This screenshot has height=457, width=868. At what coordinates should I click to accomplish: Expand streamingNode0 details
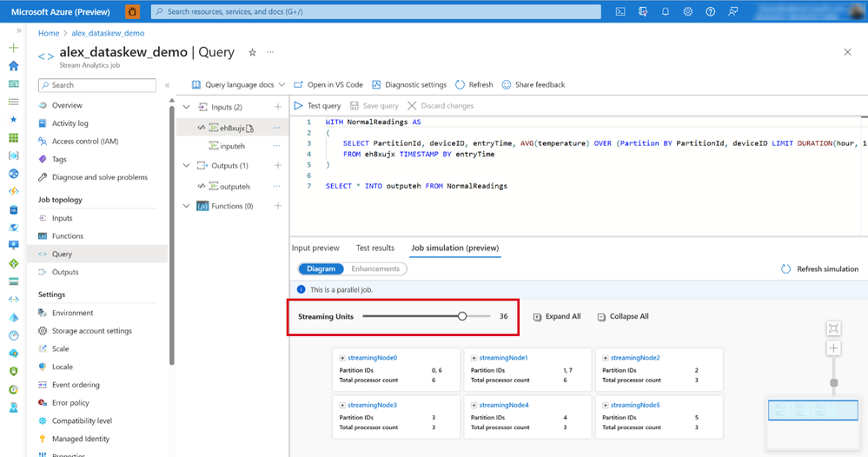[x=342, y=358]
